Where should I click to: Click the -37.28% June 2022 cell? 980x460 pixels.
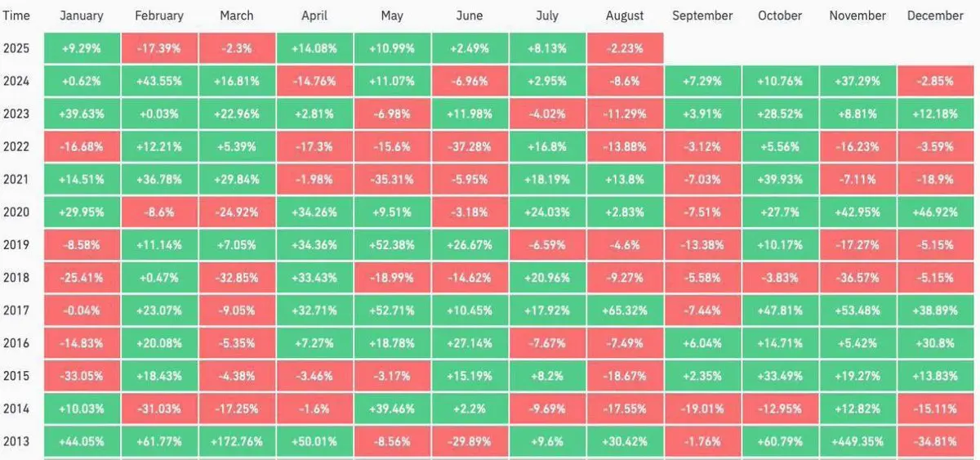click(x=469, y=147)
